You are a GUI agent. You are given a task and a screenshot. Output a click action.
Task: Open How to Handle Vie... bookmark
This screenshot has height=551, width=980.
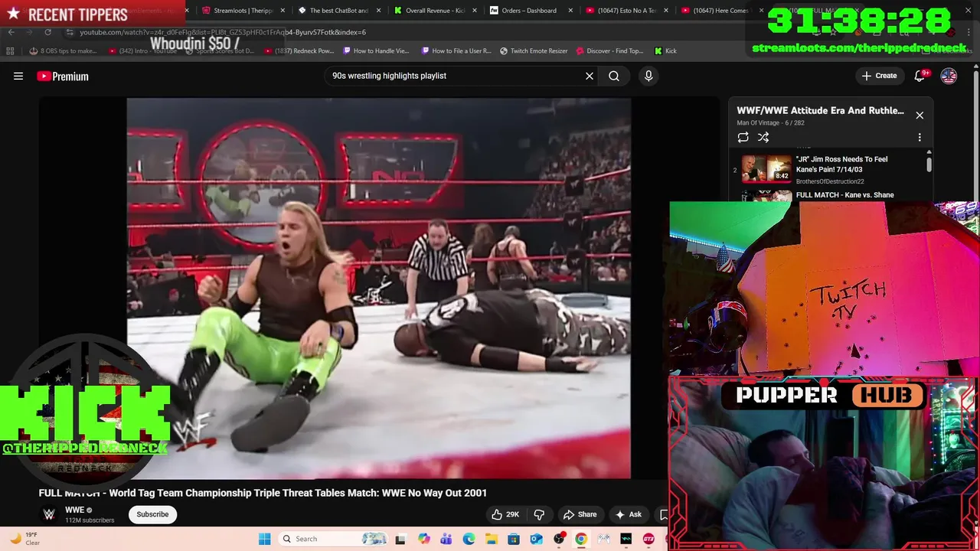pyautogui.click(x=377, y=51)
